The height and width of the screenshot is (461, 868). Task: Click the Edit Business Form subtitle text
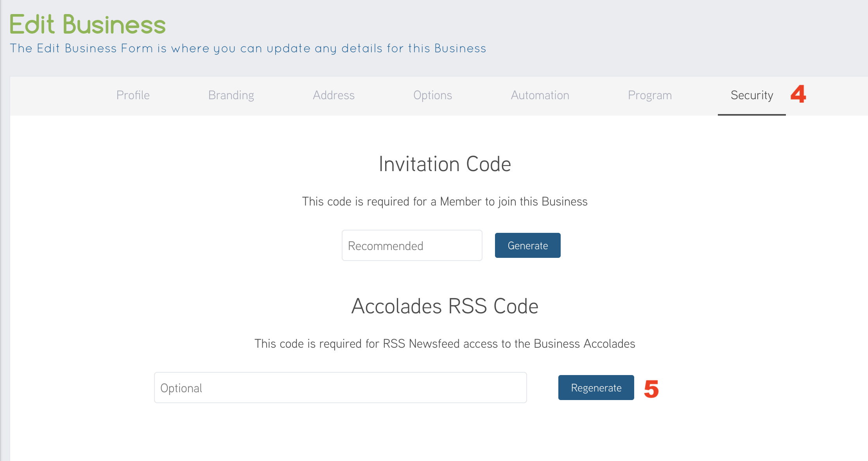coord(247,48)
